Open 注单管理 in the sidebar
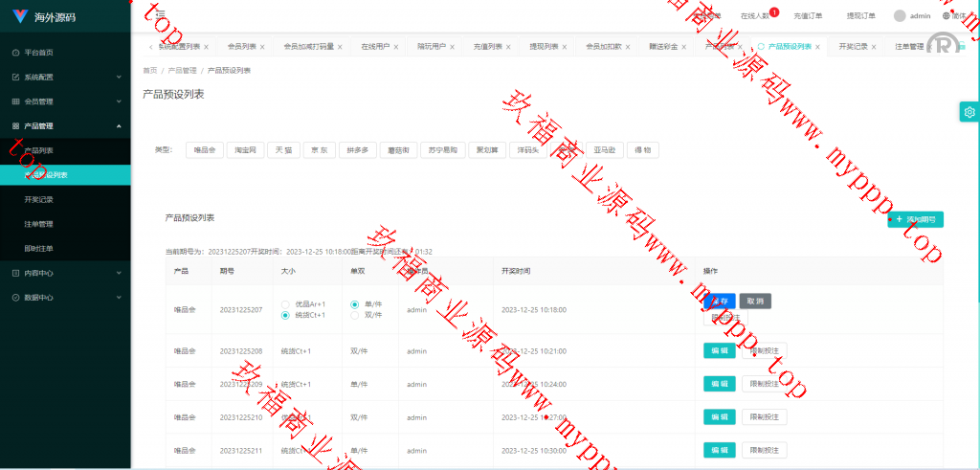 click(x=38, y=224)
